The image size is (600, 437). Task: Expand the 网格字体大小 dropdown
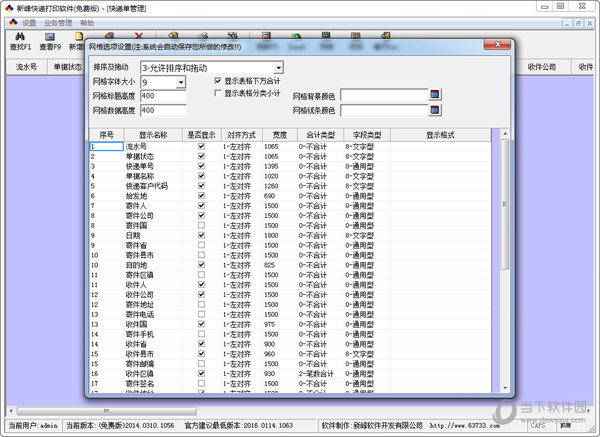point(181,82)
